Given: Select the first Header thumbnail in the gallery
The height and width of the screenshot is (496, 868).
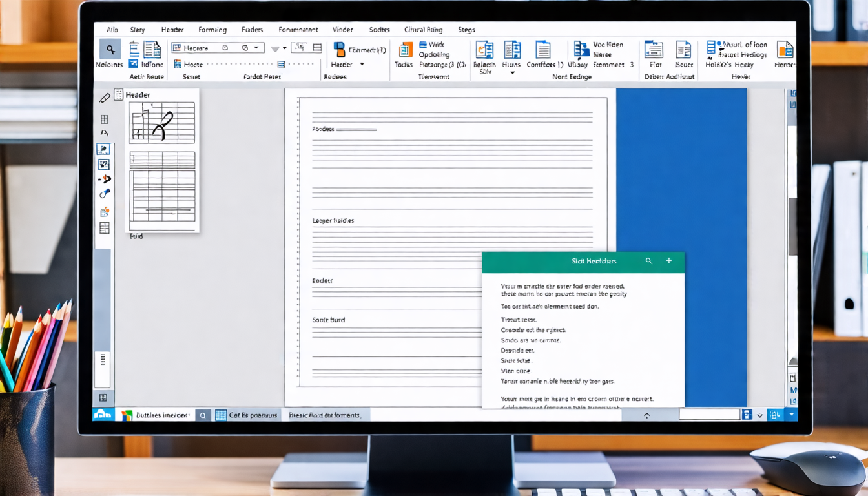Looking at the screenshot, I should point(161,123).
